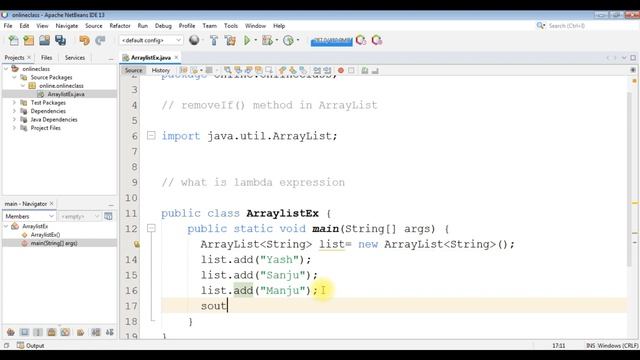
Task: Toggle Show Static Members in Navigator
Action: [x=38, y=332]
